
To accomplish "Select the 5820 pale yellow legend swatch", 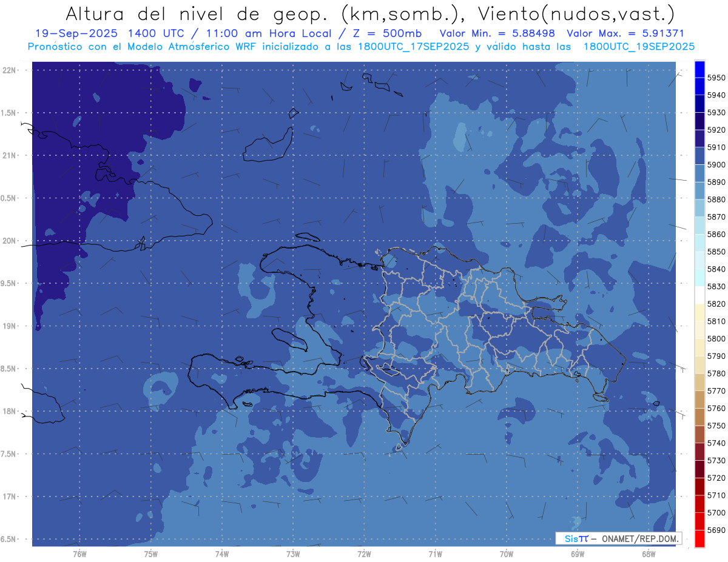I will [699, 313].
